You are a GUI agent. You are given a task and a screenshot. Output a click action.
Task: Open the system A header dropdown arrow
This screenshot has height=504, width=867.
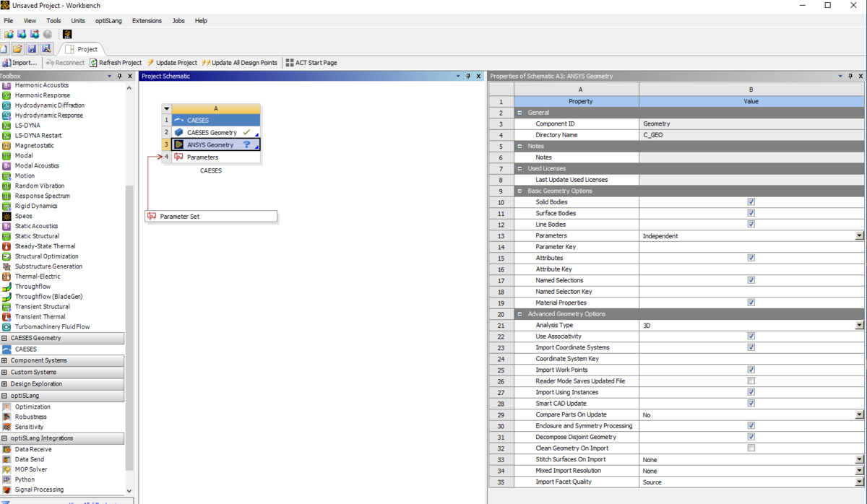[166, 109]
